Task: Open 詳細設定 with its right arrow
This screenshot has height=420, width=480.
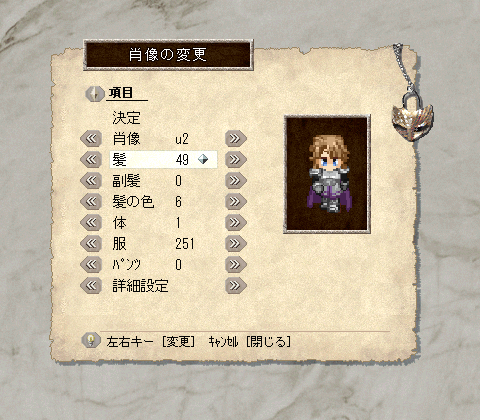Action: [236, 286]
